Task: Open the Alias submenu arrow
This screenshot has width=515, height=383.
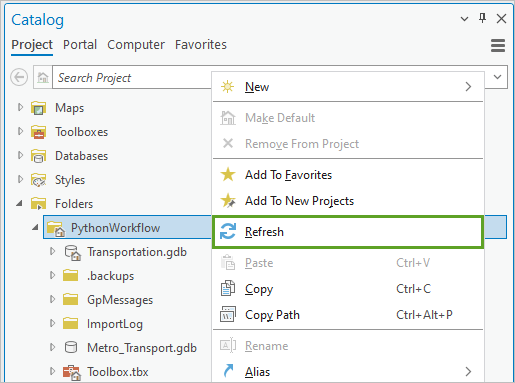Action: coord(468,371)
